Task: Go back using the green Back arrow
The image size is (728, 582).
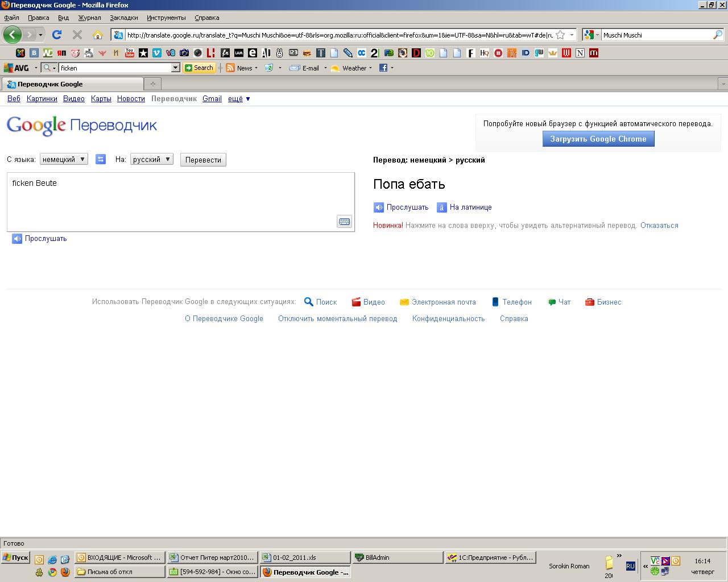Action: pos(12,35)
